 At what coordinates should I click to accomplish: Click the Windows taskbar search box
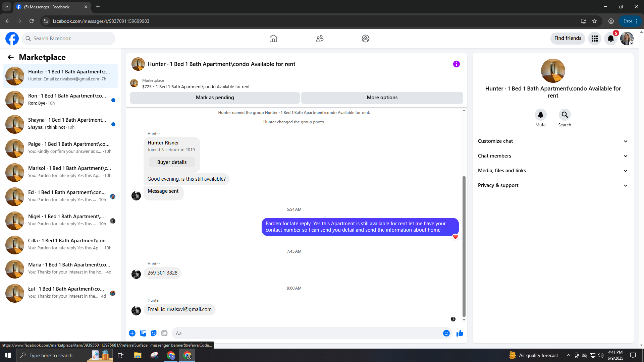(x=64, y=355)
